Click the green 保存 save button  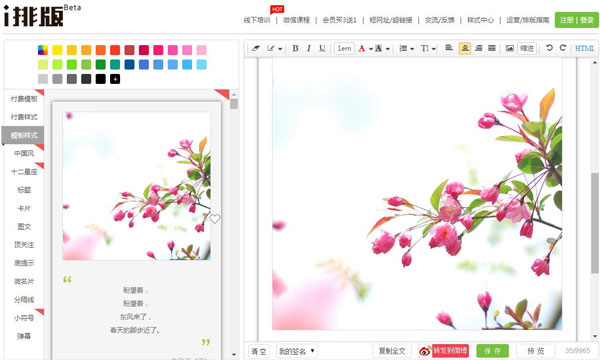492,350
